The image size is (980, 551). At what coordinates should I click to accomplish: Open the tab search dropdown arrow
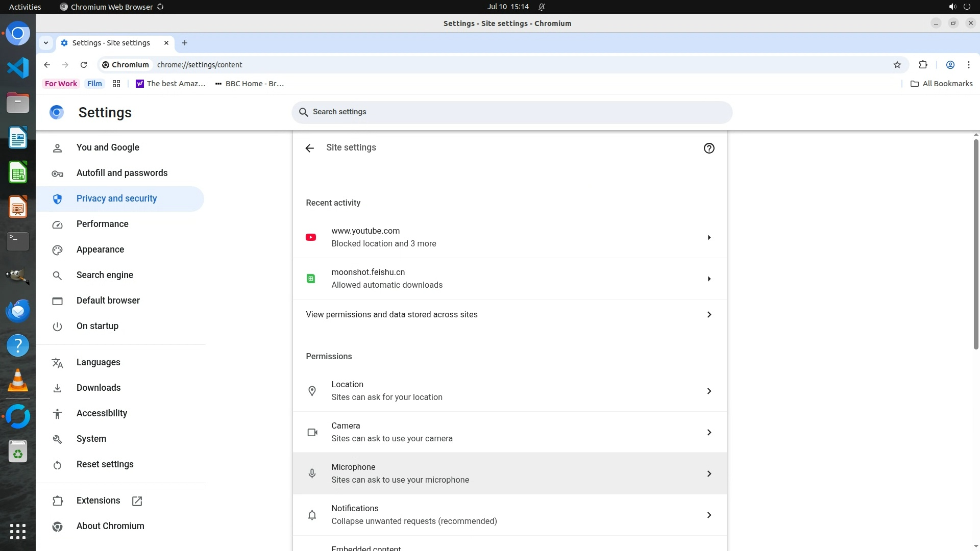tap(46, 43)
